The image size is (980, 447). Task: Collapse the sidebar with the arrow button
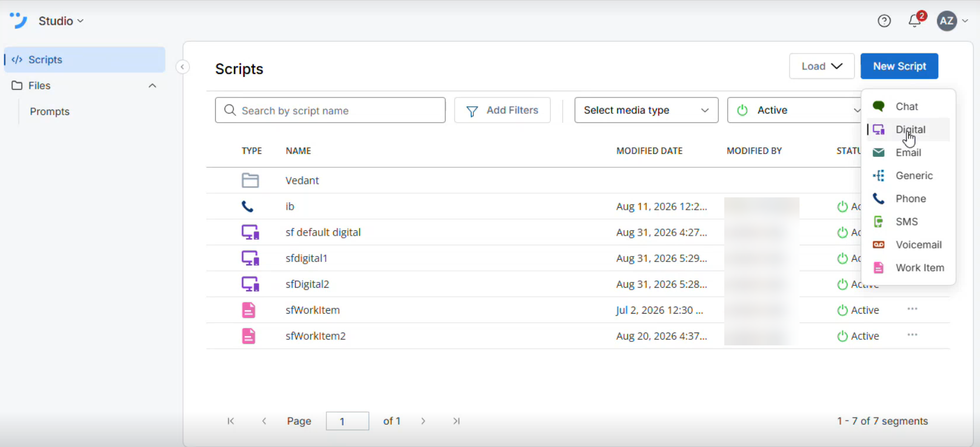coord(183,67)
